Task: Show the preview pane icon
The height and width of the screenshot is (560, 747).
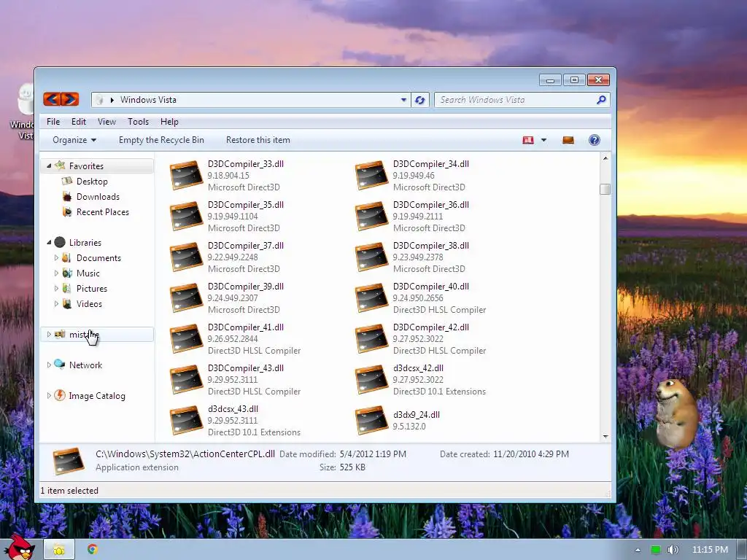Action: (x=568, y=140)
